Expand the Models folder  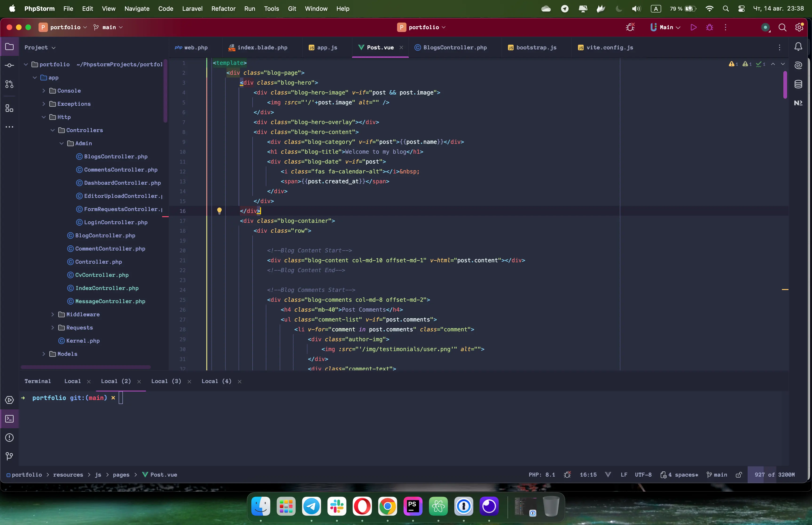pos(44,354)
